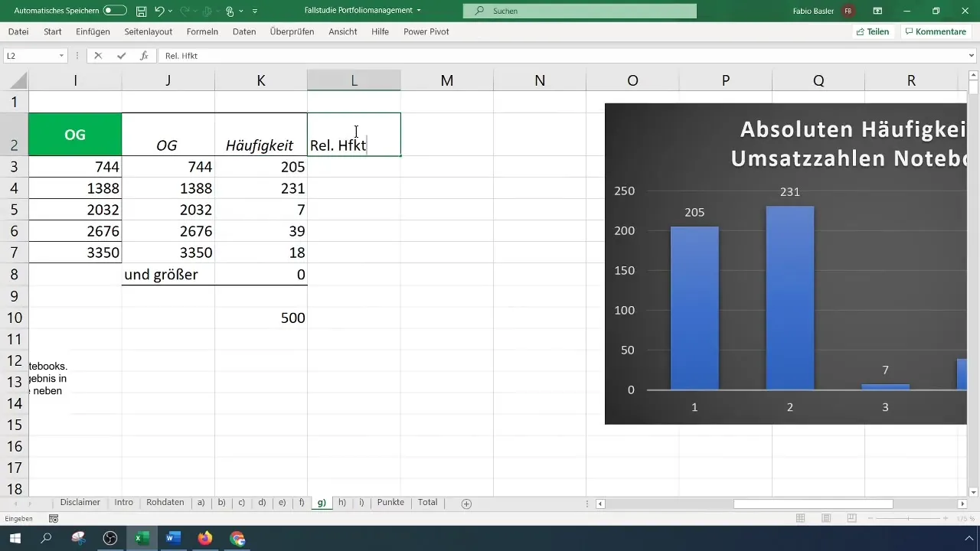Click the FB account avatar

[x=848, y=11]
